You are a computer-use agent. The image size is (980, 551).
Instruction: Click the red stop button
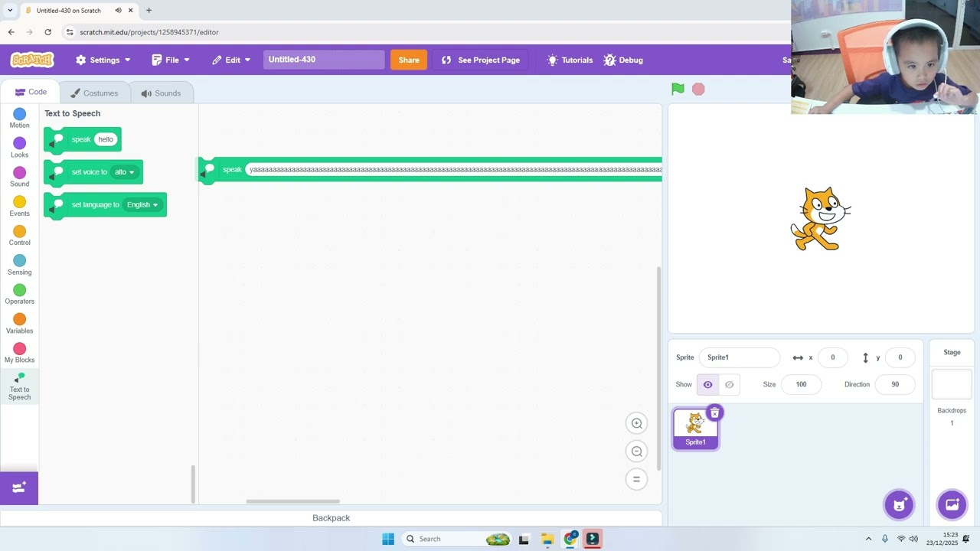698,89
